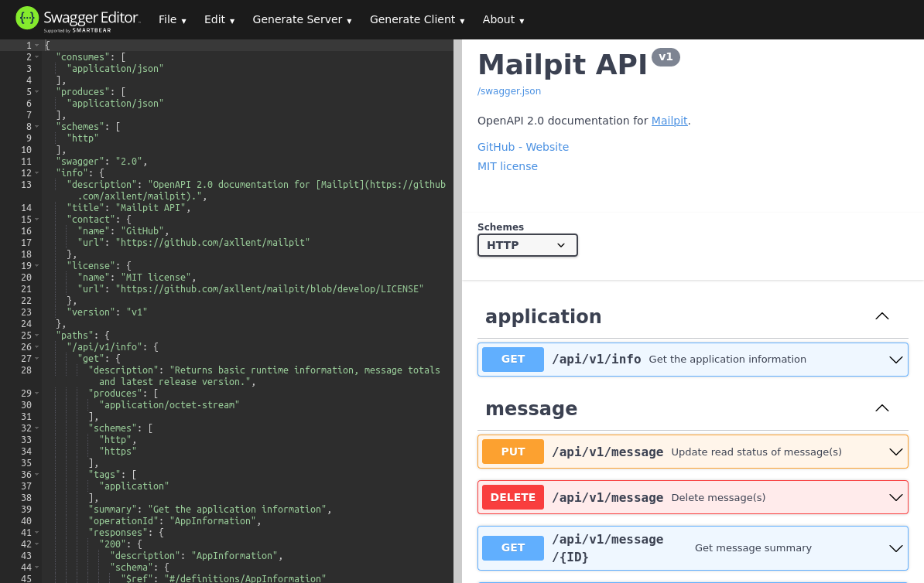Click the Swagger Editor logo icon

point(27,19)
